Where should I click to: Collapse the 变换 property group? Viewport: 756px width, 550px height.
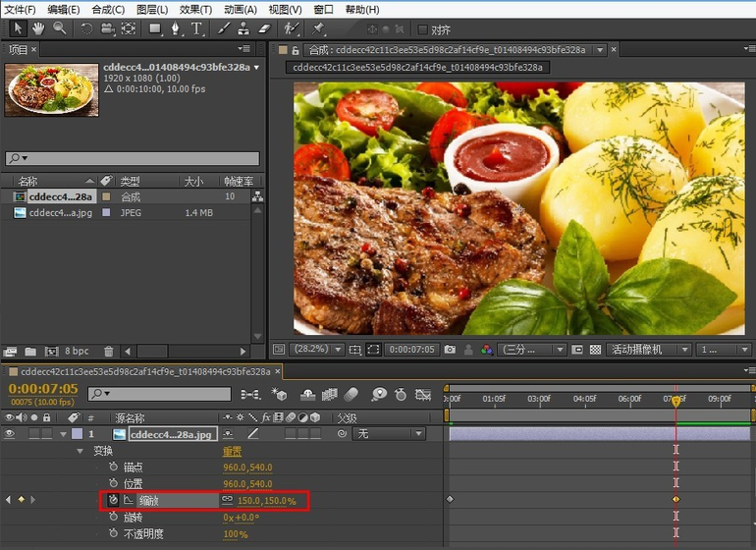(81, 451)
